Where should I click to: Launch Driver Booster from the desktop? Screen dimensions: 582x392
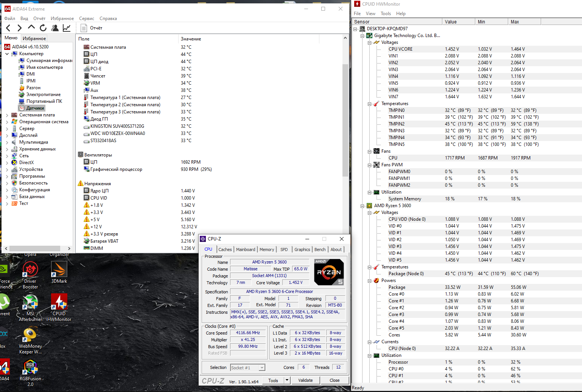pyautogui.click(x=30, y=275)
